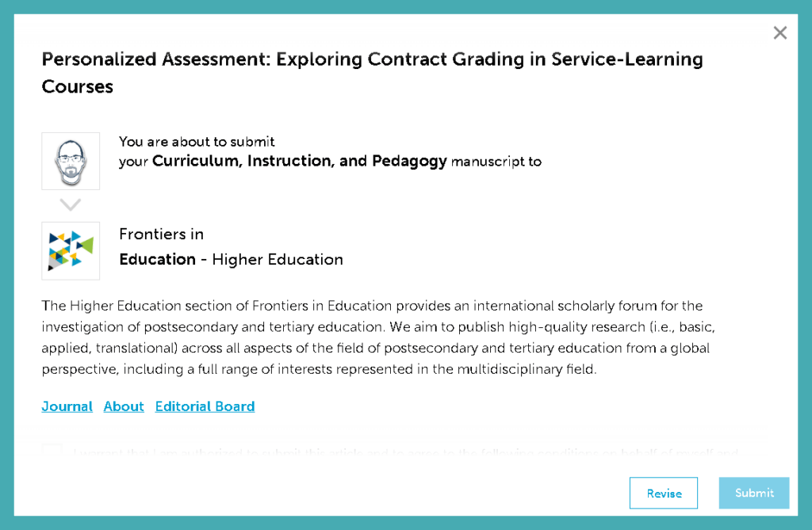
Task: Click the word "manuscript to" after the article type
Action: (x=496, y=162)
